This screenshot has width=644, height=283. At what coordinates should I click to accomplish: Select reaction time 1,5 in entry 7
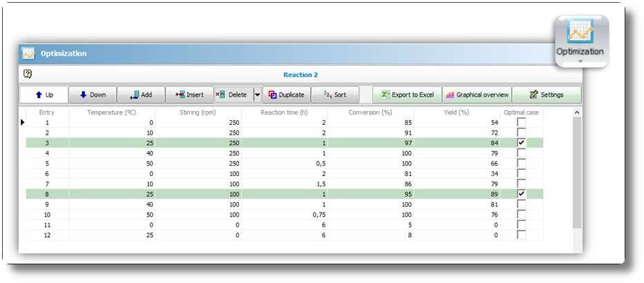tap(285, 184)
